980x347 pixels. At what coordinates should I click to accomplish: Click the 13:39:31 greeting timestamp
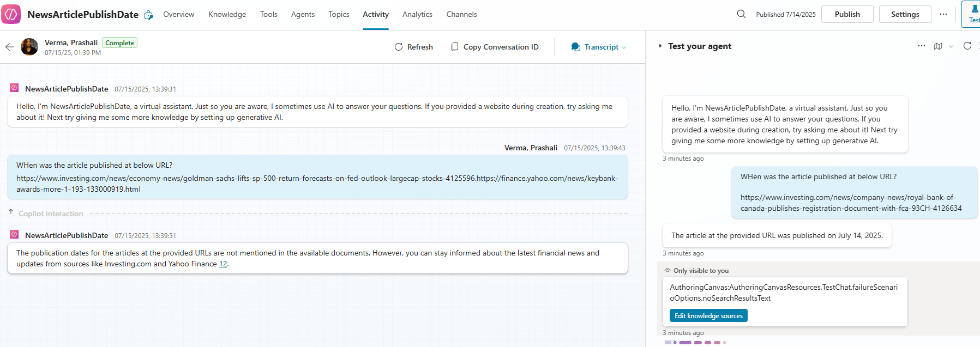145,89
